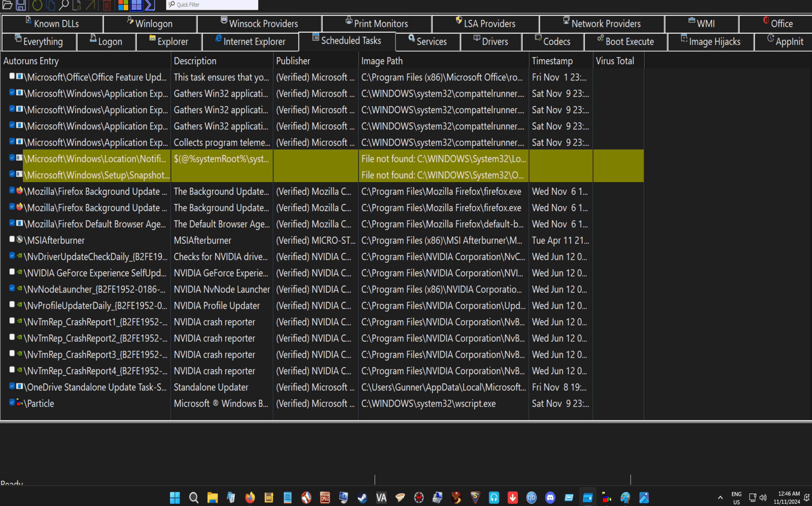Enable the MSIAfterburner task checkbox
Viewport: 812px width, 506px height.
12,239
